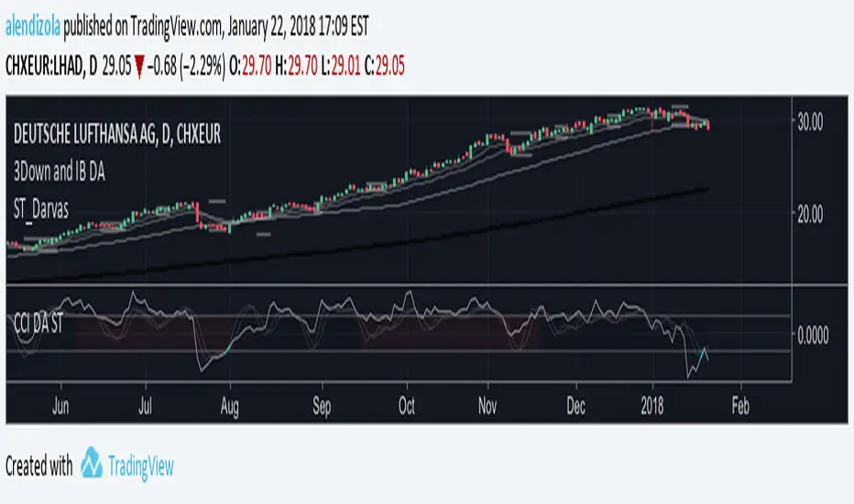The width and height of the screenshot is (854, 504).
Task: Click the ST_Darvas indicator label
Action: click(x=41, y=209)
